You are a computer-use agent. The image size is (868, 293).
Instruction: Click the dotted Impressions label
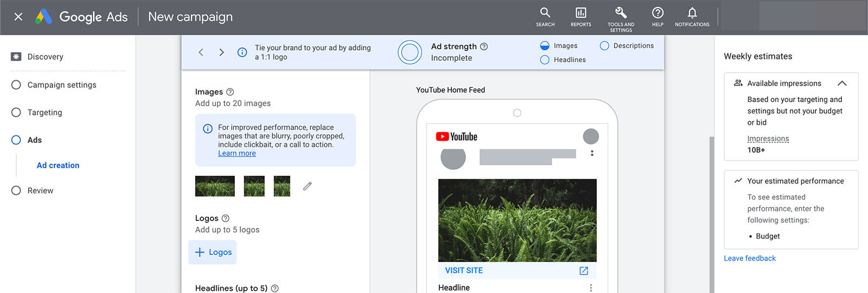pyautogui.click(x=768, y=139)
